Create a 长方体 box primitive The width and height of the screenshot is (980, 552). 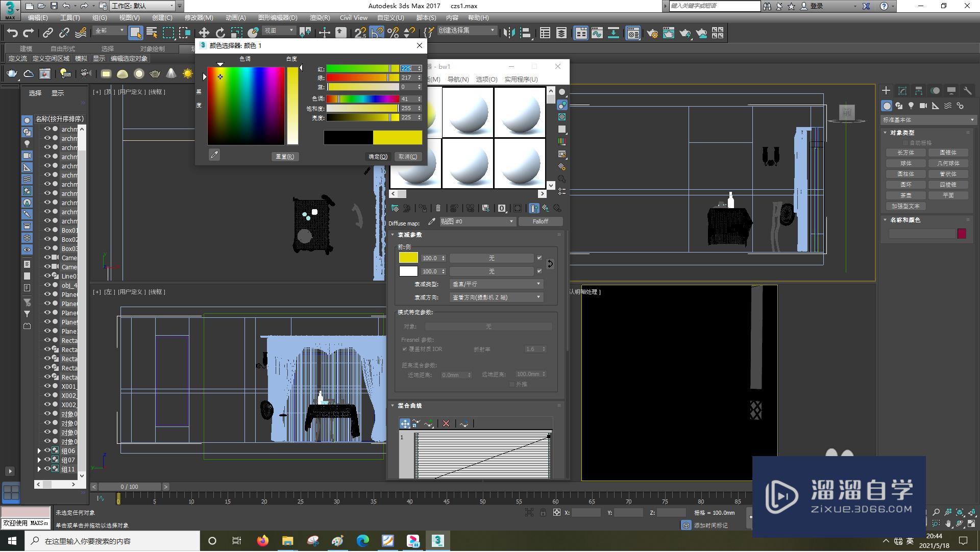[x=906, y=153]
